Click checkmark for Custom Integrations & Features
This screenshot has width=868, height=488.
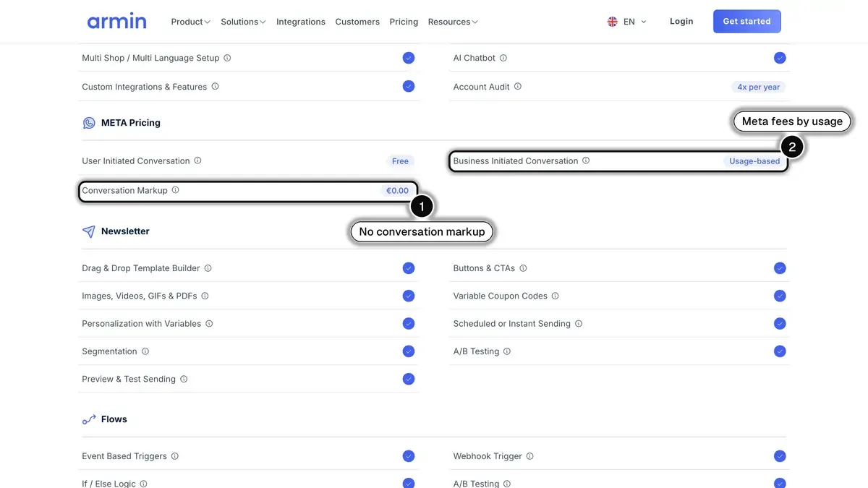pyautogui.click(x=409, y=87)
